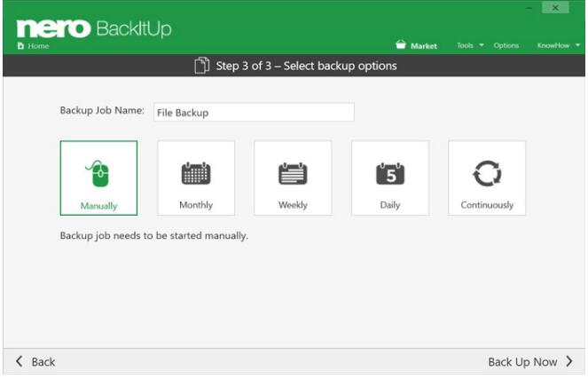Open the Market link
The height and width of the screenshot is (379, 588).
pyautogui.click(x=424, y=46)
